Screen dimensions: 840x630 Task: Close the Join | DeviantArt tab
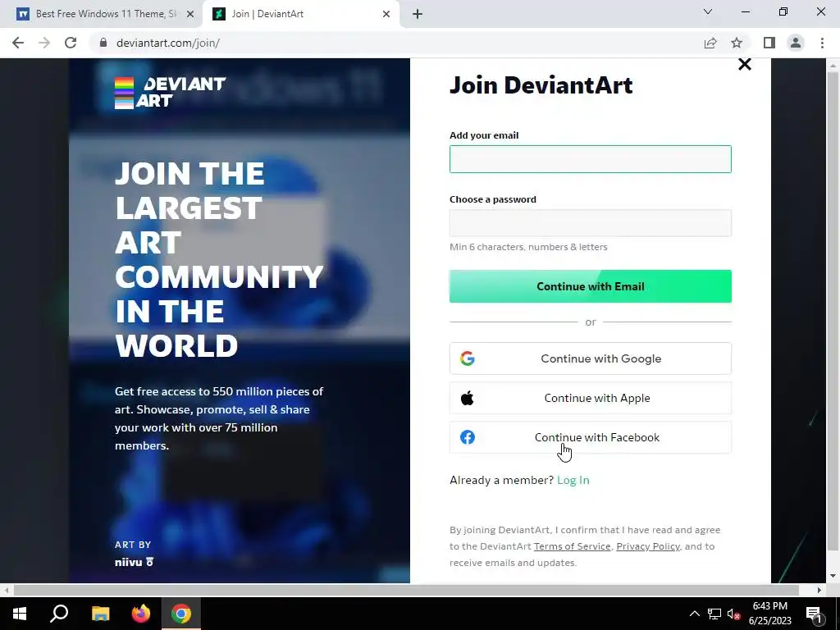386,14
